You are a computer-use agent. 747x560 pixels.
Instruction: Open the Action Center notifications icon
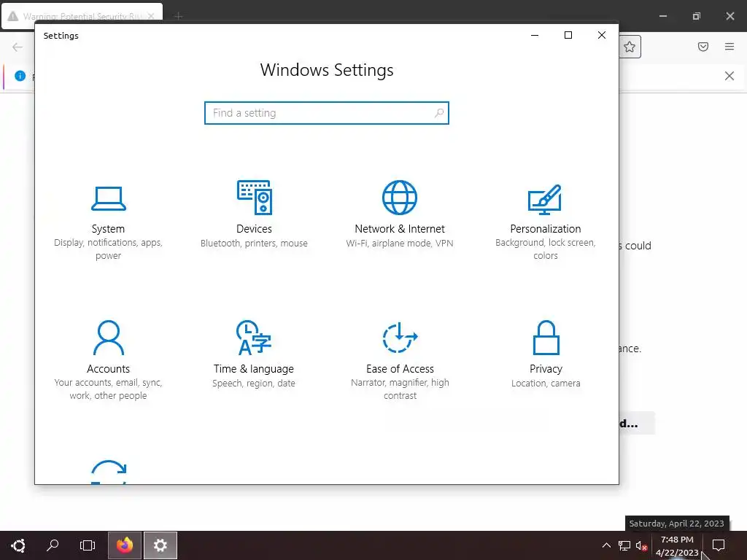pyautogui.click(x=719, y=545)
